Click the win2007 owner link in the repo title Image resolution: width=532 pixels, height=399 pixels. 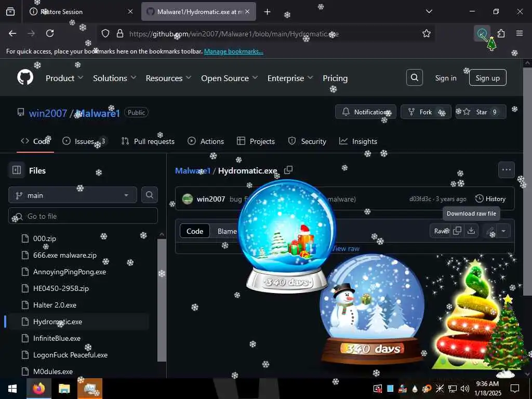click(48, 113)
